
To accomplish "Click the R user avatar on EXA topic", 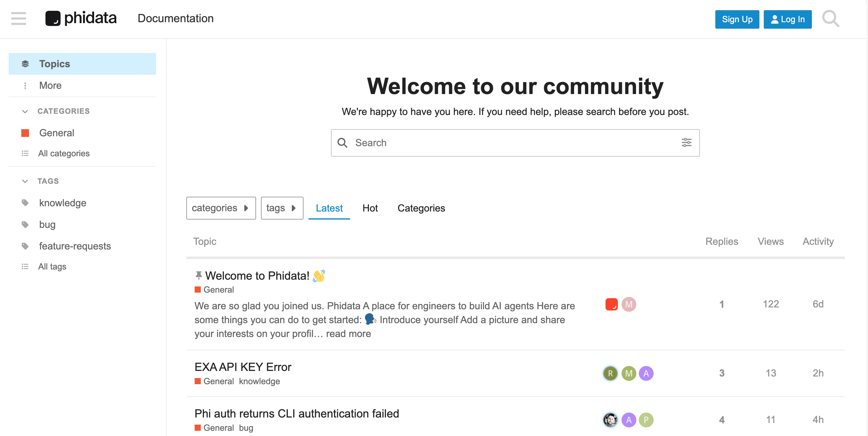I will 610,373.
